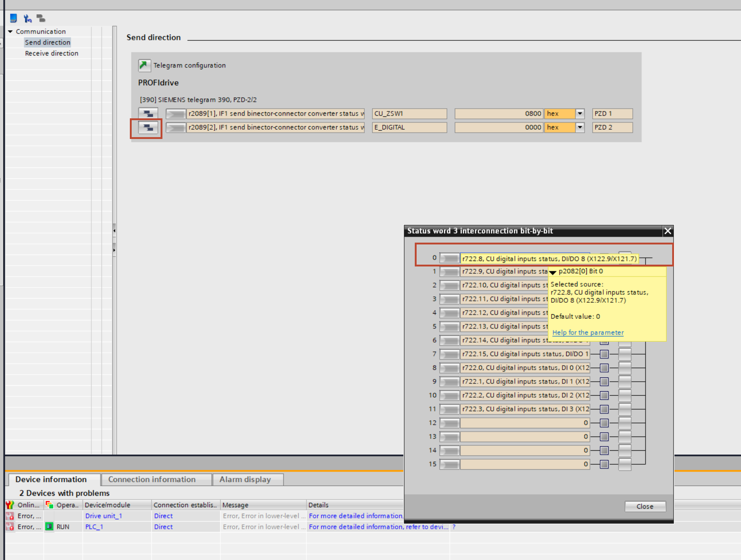Click the Drive unit_1 device link
741x560 pixels.
click(x=104, y=516)
